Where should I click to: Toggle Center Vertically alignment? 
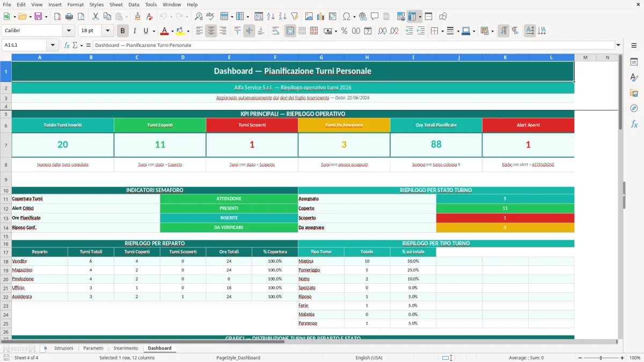click(249, 31)
